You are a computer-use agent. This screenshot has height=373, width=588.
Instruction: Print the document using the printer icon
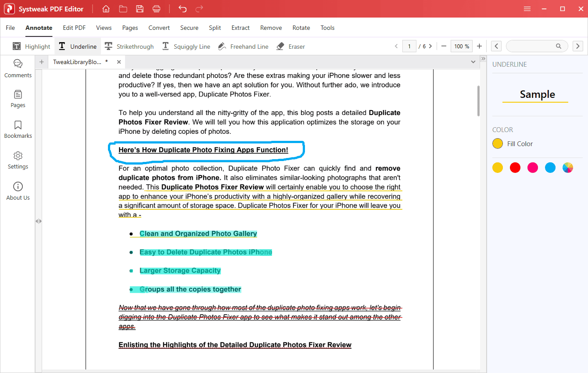tap(156, 9)
